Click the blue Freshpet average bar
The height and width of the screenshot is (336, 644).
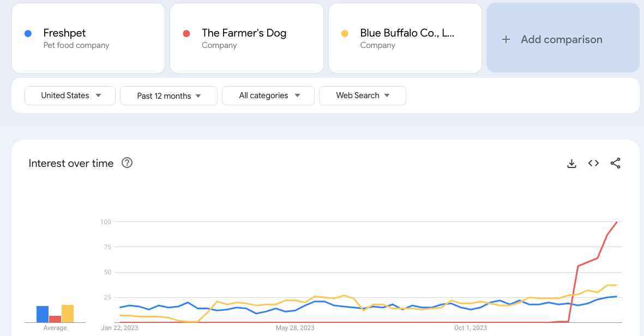pyautogui.click(x=43, y=314)
